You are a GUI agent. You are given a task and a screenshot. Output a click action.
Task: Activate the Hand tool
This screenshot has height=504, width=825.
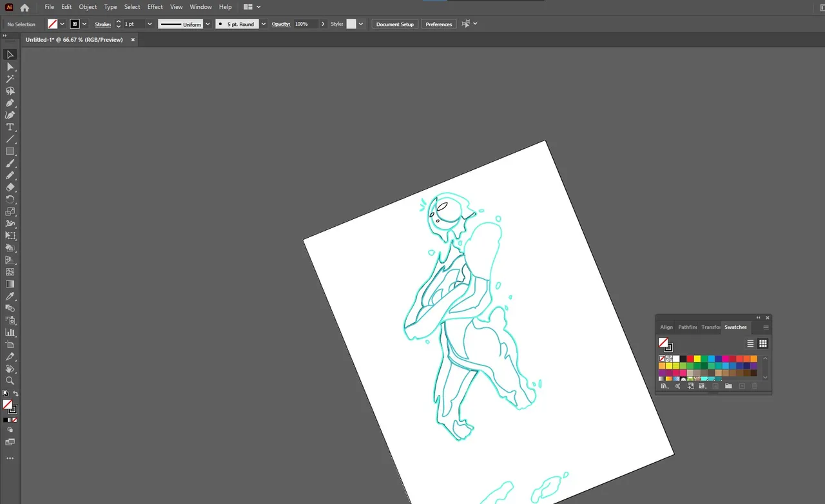click(x=10, y=369)
